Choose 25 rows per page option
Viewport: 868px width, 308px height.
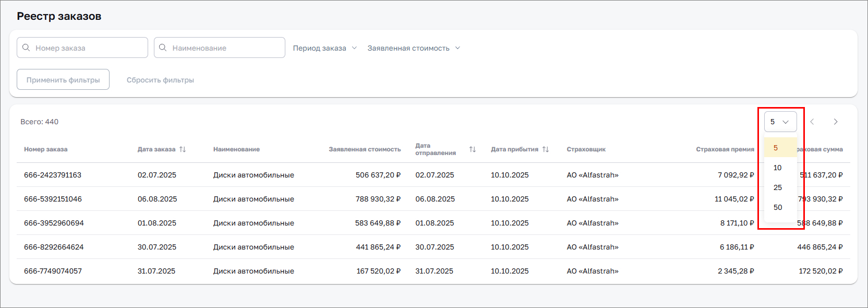click(x=778, y=187)
